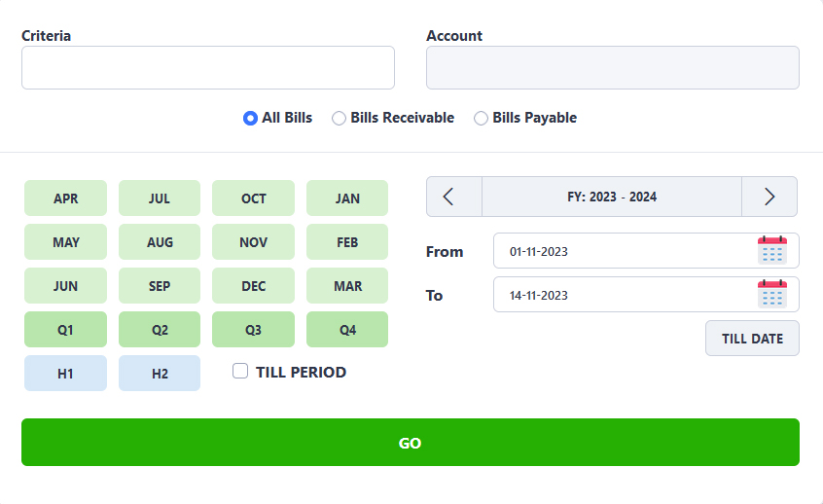
Task: Click the Criteria input field
Action: pyautogui.click(x=208, y=68)
